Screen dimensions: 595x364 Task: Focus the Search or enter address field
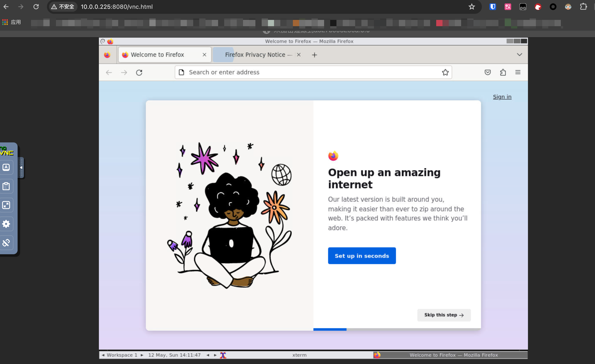(313, 72)
